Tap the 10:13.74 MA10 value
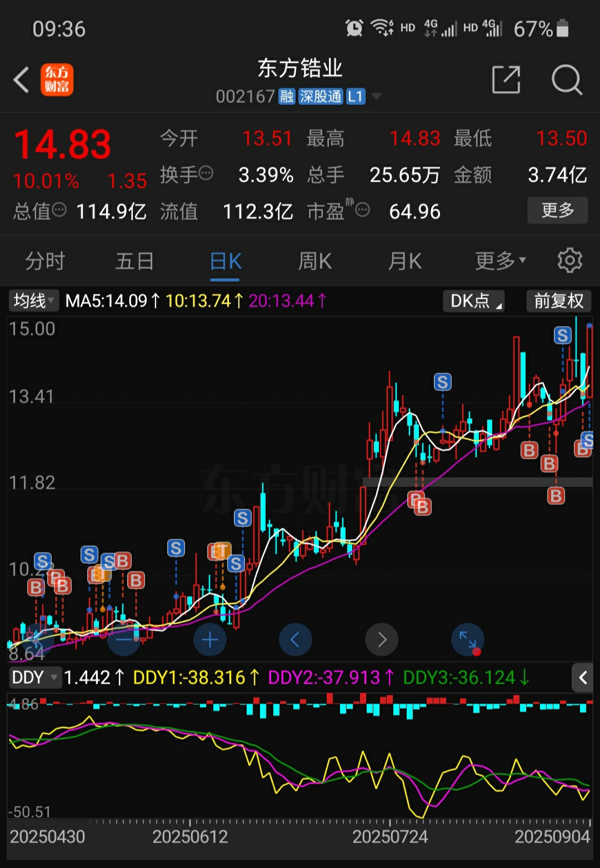This screenshot has width=600, height=868. click(x=204, y=301)
